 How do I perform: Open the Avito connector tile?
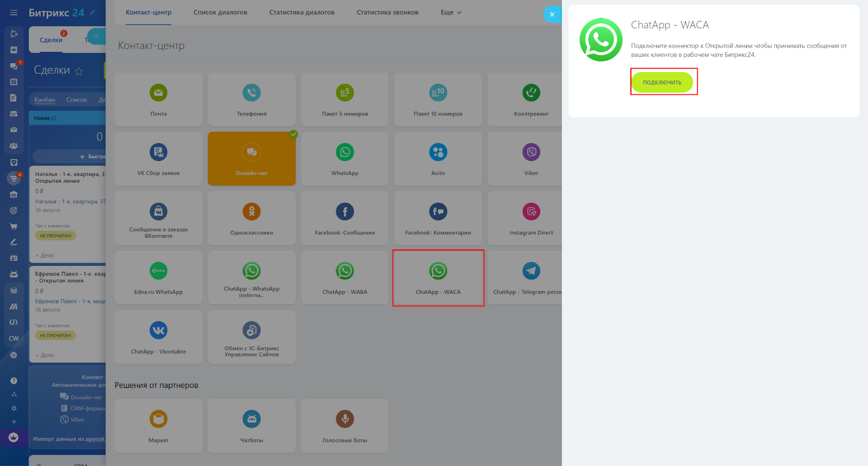[x=438, y=159]
